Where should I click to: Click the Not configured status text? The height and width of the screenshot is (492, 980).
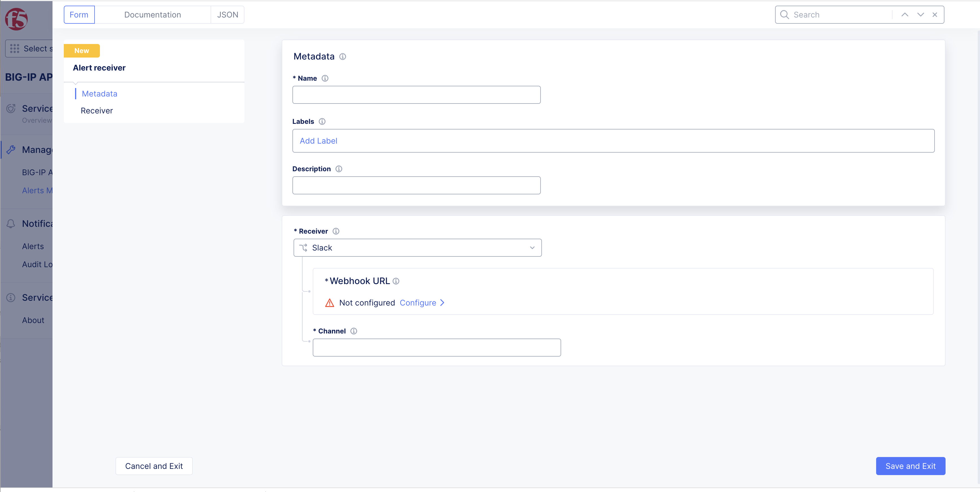367,303
